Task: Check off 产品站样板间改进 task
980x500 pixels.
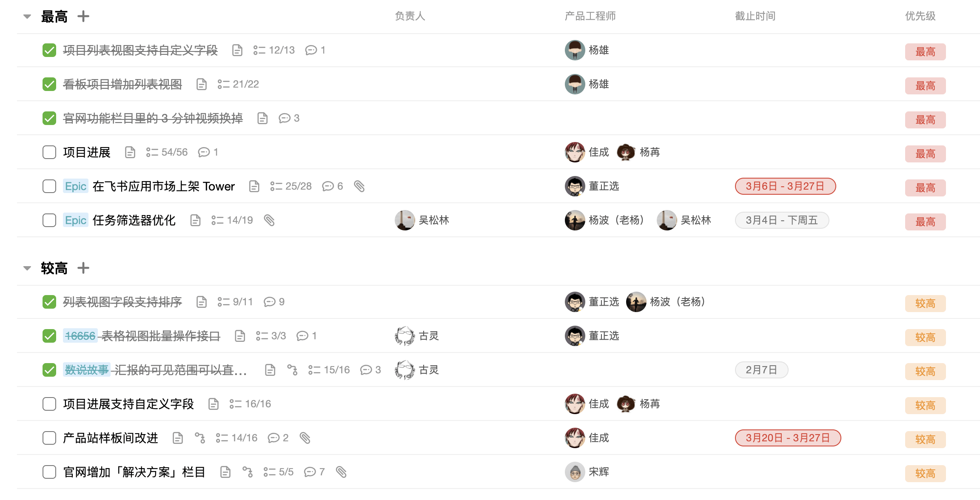Action: coord(49,438)
